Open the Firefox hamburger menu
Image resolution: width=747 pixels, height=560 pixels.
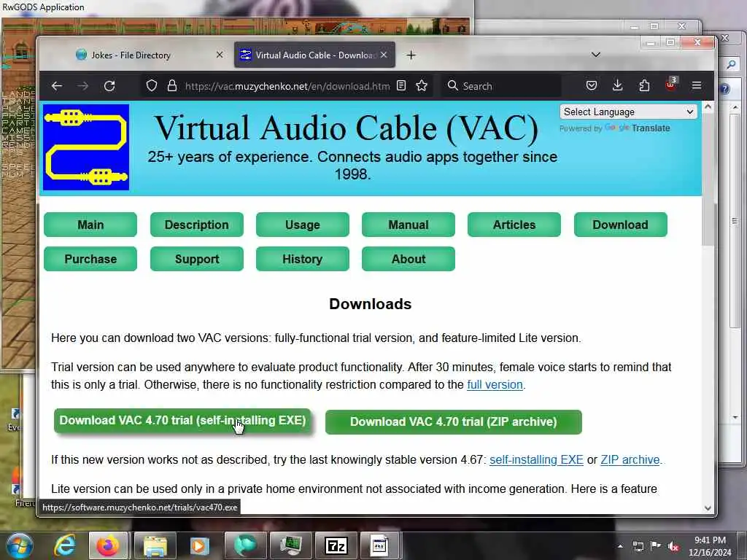697,86
